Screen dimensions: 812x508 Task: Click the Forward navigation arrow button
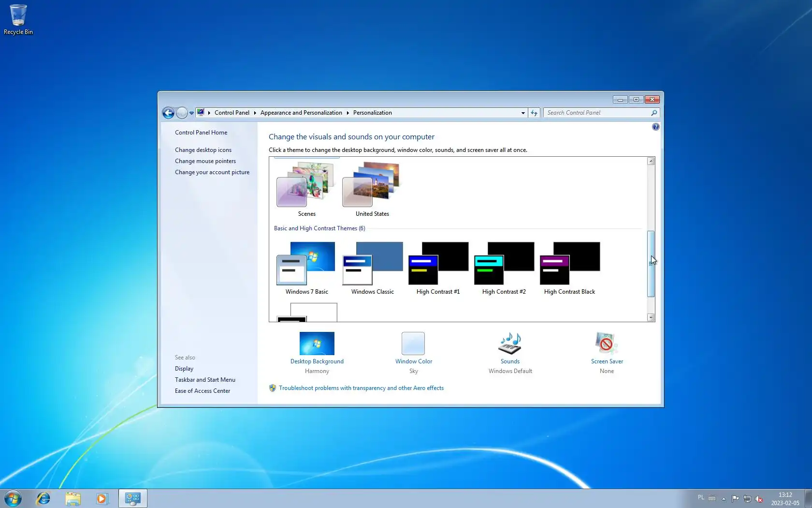182,113
